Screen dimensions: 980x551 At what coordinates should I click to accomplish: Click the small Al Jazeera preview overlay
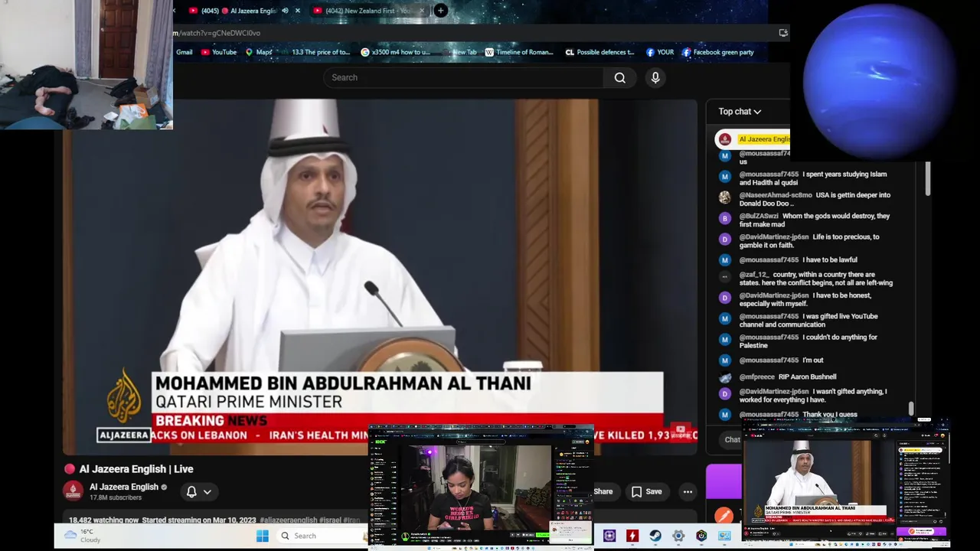click(847, 483)
